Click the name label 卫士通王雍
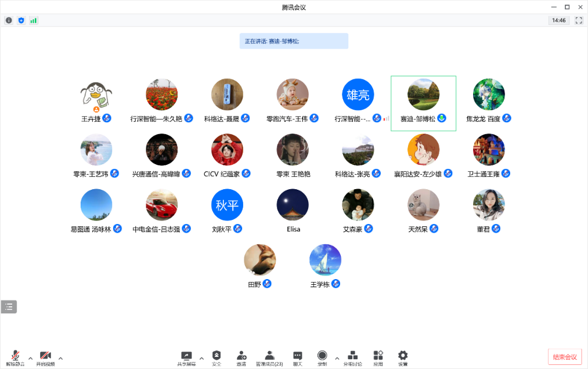The width and height of the screenshot is (588, 369). click(484, 174)
